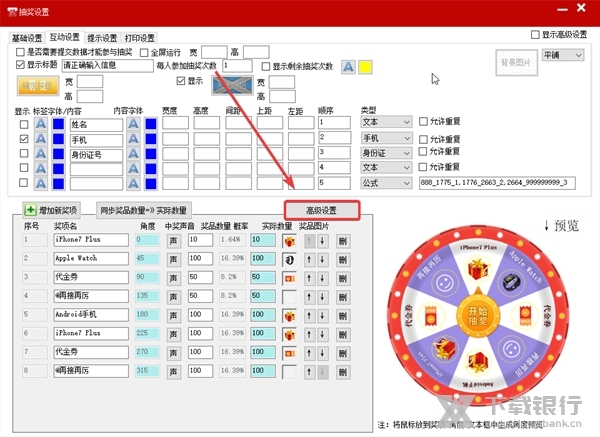Viewport: 600px width, 437px height.
Task: Click the green plus 增加新奖项 icon
Action: [30, 210]
